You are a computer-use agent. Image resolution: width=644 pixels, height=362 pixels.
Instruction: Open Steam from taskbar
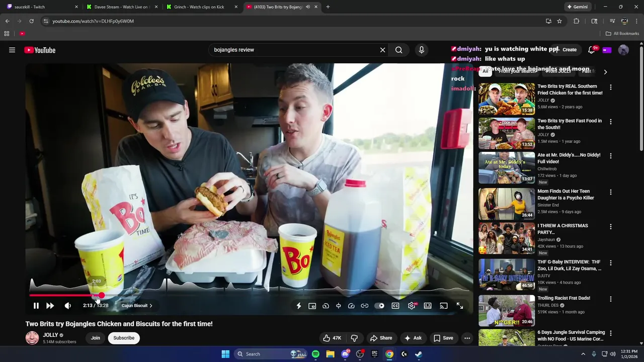tap(419, 354)
